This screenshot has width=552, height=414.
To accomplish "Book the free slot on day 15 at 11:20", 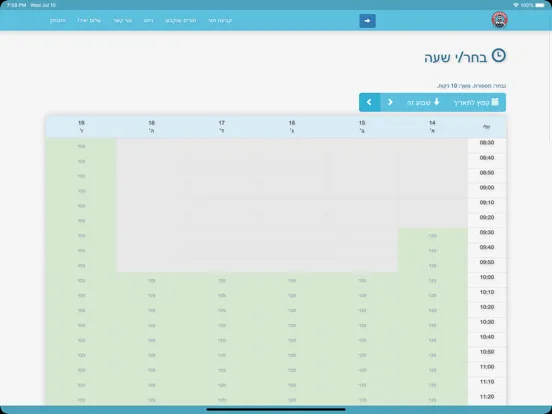I will click(362, 400).
